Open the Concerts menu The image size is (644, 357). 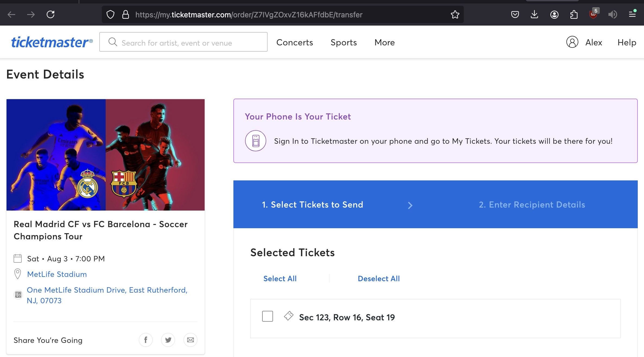tap(294, 42)
